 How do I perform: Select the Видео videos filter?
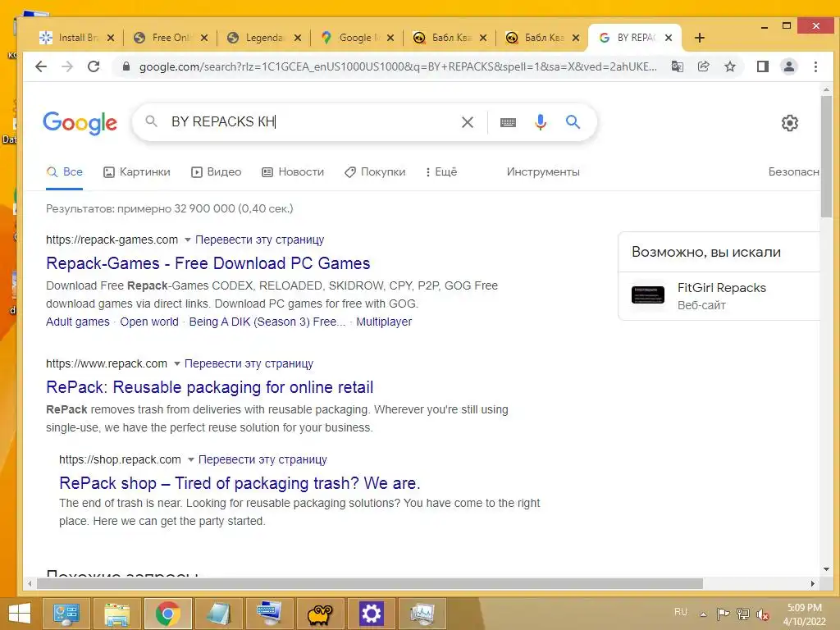pyautogui.click(x=217, y=172)
